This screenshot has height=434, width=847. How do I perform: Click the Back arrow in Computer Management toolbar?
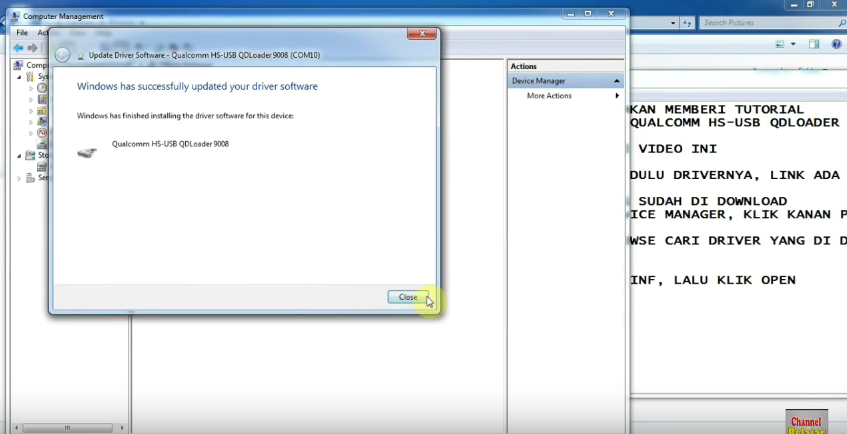click(x=18, y=48)
